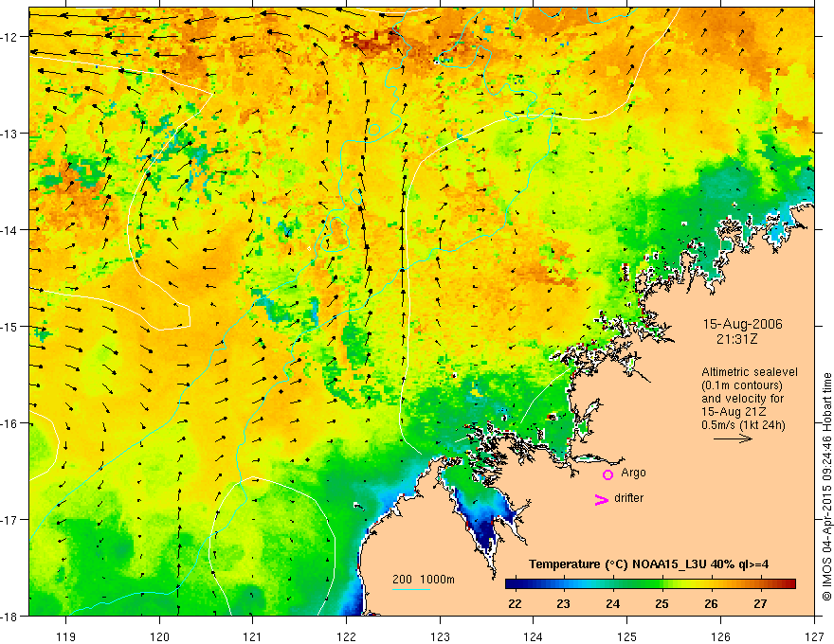Click latitude axis label '-12'
834x644 pixels.
[9, 37]
